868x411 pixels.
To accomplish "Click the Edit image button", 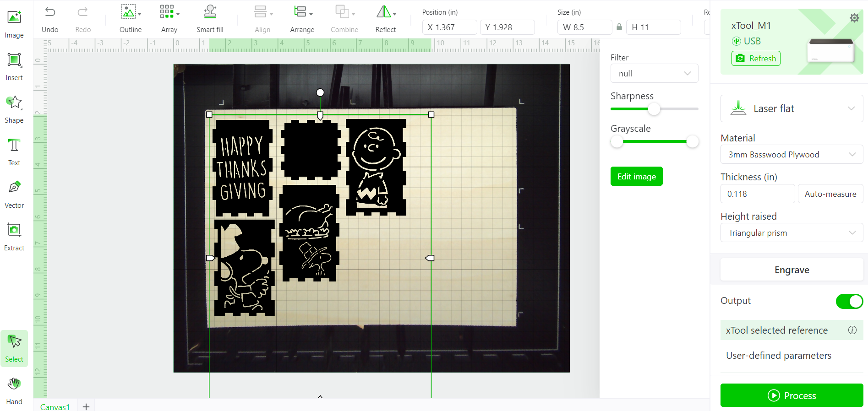I will (x=636, y=176).
